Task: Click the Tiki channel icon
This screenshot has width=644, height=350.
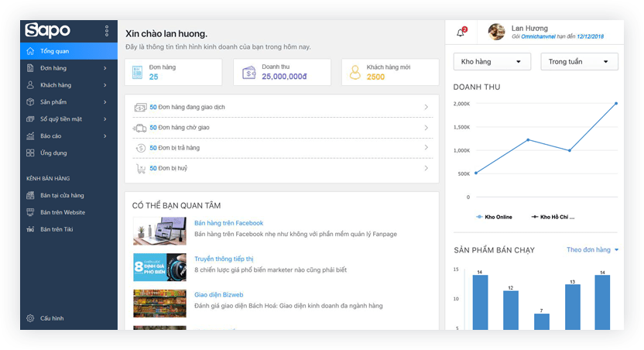Action: click(x=30, y=229)
